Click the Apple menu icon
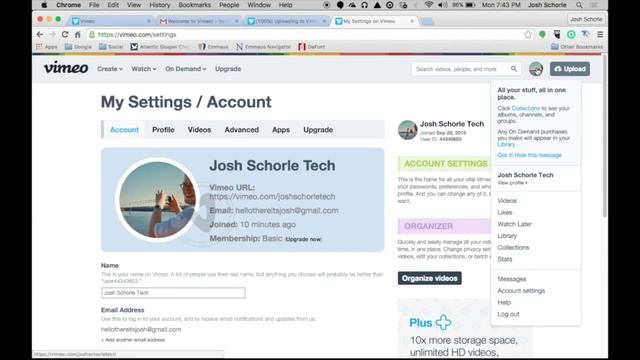Image resolution: width=640 pixels, height=360 pixels. (44, 5)
